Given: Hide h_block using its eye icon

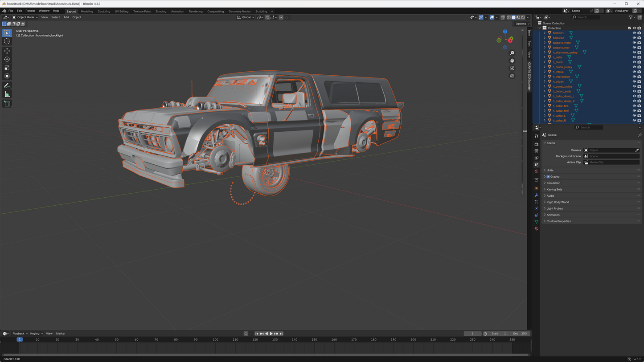Looking at the screenshot, I should coord(634,62).
